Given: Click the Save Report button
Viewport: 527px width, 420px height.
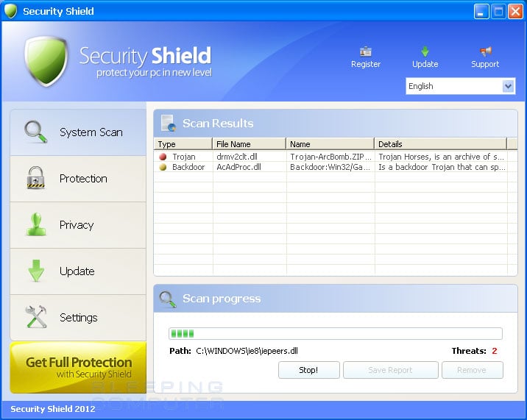Looking at the screenshot, I should click(390, 370).
